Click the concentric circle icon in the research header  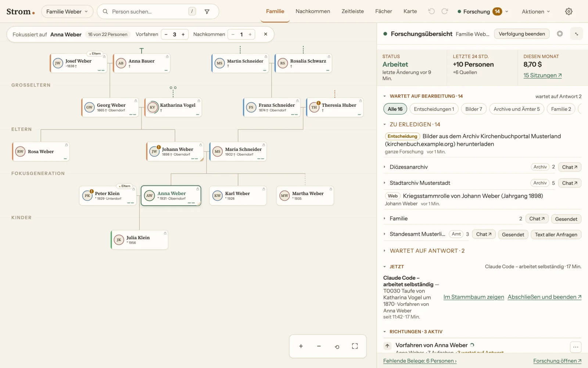point(560,34)
